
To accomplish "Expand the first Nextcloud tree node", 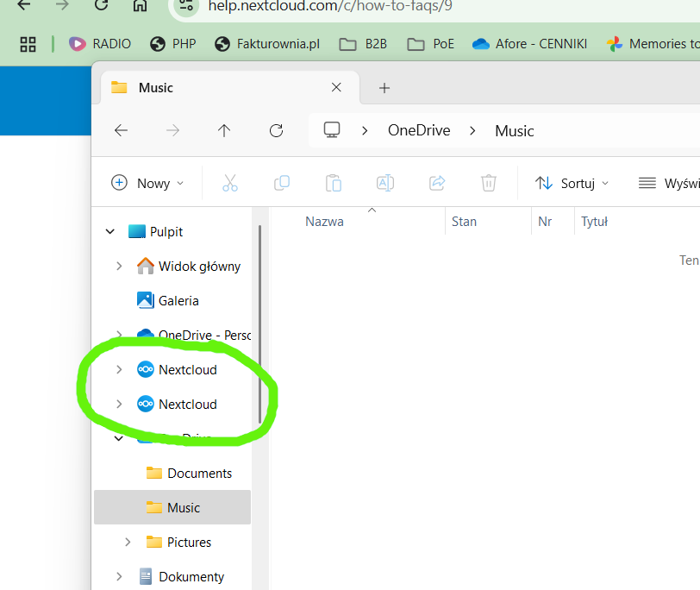I will pyautogui.click(x=119, y=370).
